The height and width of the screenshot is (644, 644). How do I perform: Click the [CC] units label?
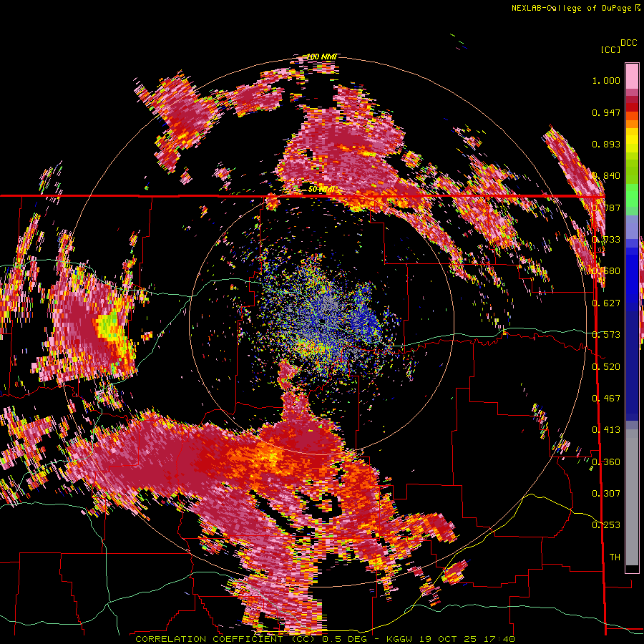tap(611, 49)
